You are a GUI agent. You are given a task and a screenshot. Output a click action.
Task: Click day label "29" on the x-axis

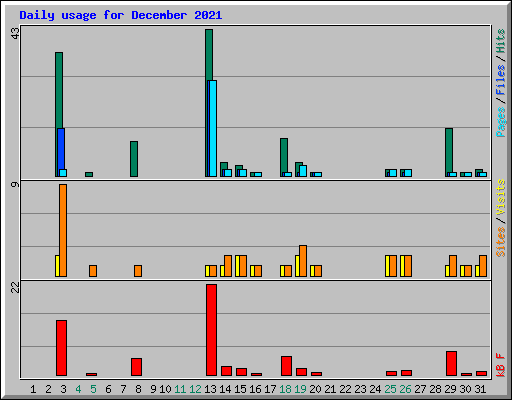coord(450,389)
